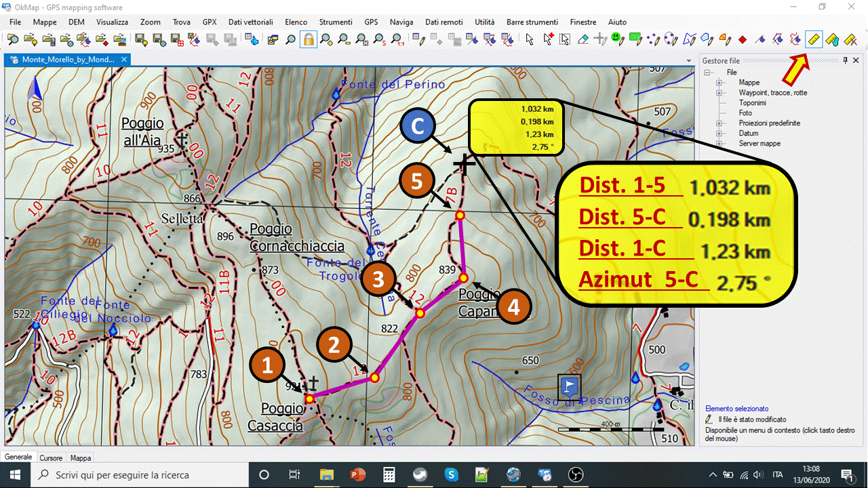Click the zoom out magnifier minus icon
The image size is (868, 488).
(x=344, y=39)
